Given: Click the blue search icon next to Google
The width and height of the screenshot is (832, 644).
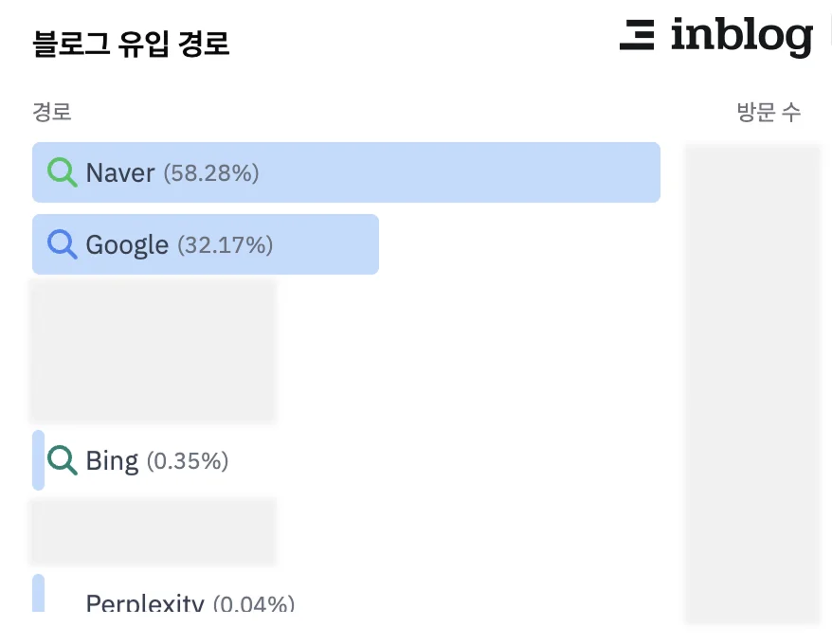Looking at the screenshot, I should (x=61, y=244).
